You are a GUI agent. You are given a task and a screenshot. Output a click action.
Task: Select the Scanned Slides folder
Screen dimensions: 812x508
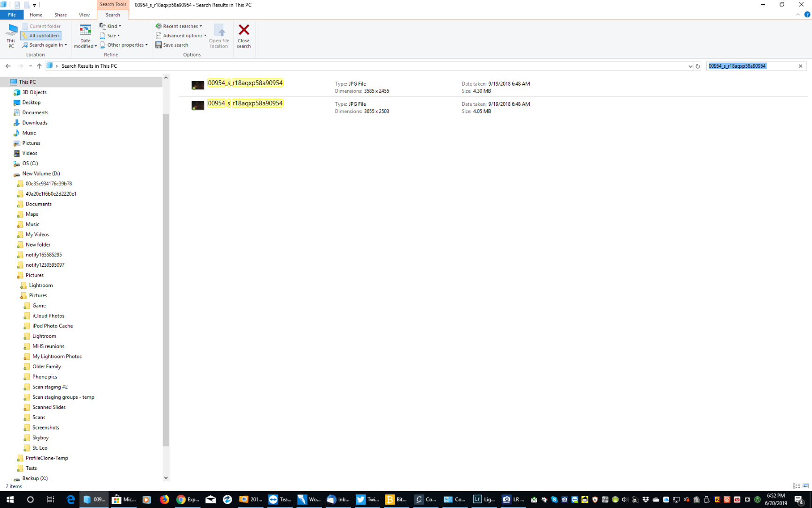tap(49, 407)
